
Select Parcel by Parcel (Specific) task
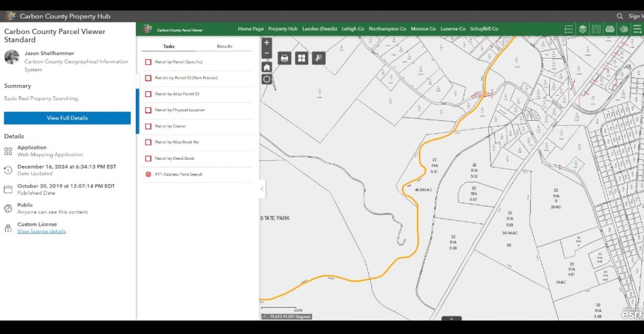pyautogui.click(x=178, y=62)
